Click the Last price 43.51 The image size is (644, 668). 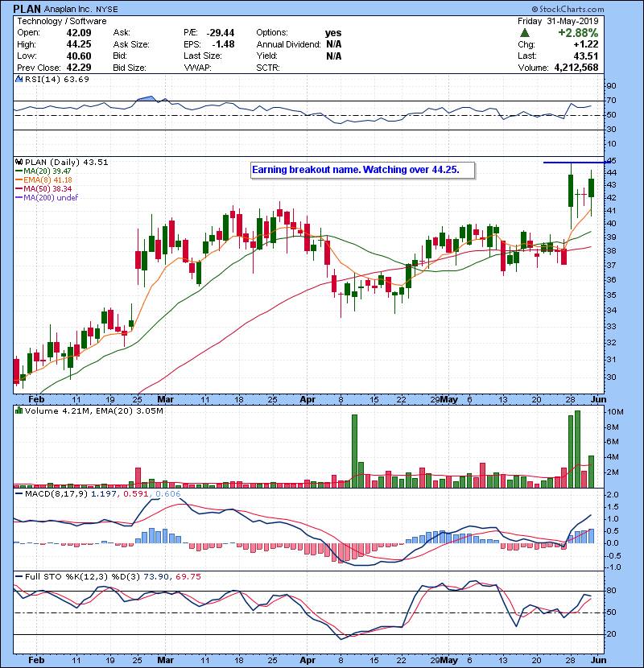point(586,56)
